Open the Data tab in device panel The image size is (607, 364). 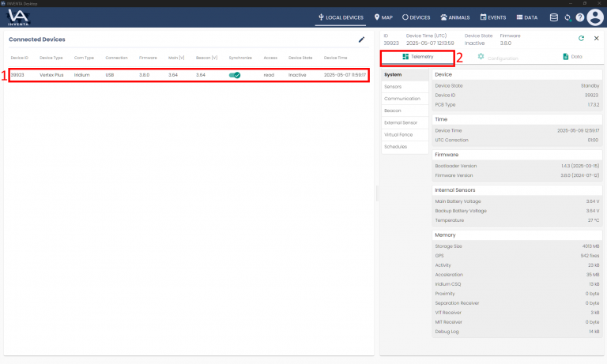(x=571, y=57)
